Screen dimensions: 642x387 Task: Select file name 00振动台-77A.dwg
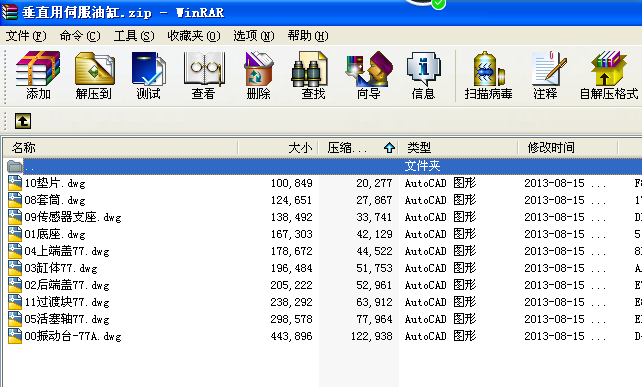[73, 336]
